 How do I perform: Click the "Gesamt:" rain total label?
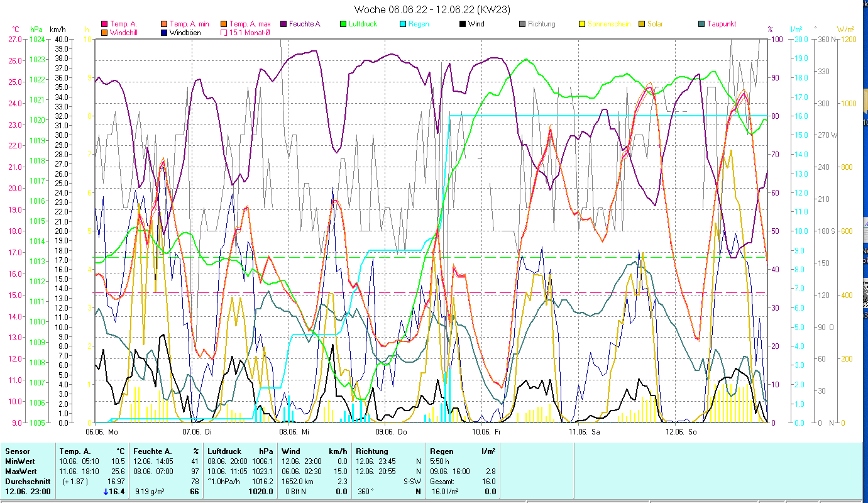[x=442, y=482]
